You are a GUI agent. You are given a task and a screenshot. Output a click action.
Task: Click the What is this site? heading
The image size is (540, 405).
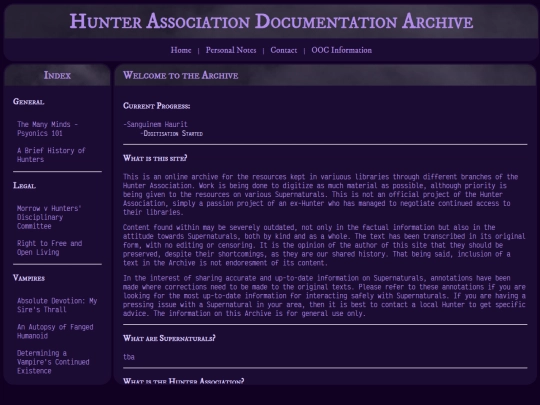click(155, 158)
